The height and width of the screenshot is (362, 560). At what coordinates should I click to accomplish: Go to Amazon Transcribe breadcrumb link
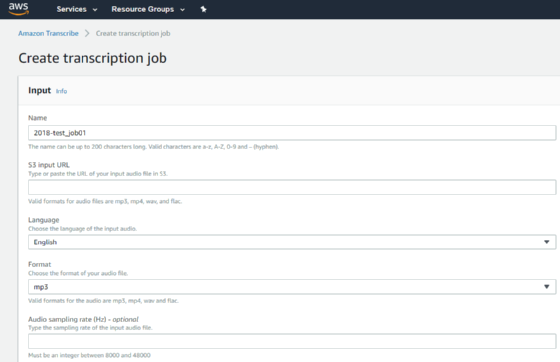tap(48, 33)
